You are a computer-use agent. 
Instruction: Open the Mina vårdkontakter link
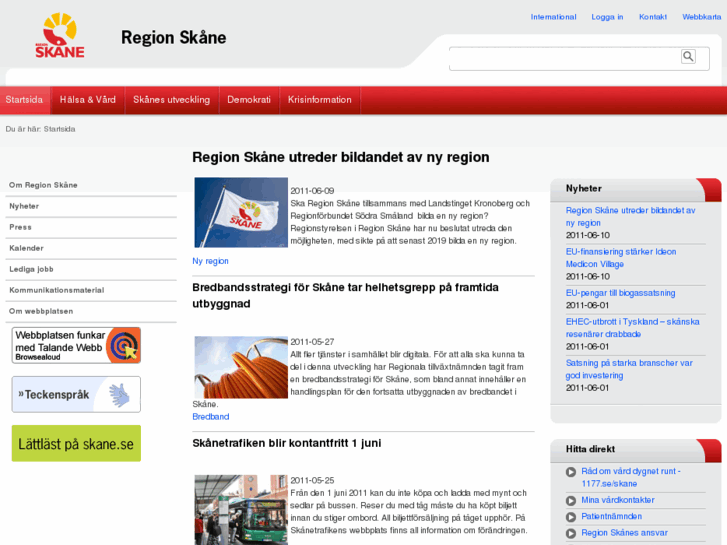618,500
